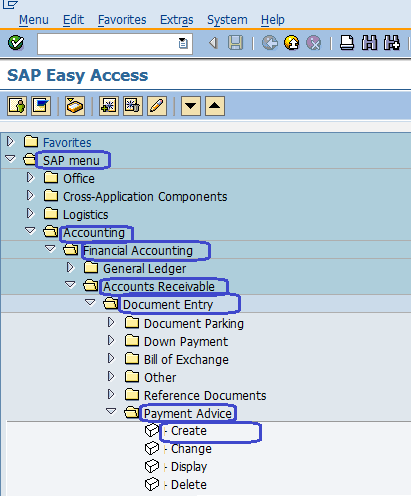Click the Print icon in toolbar
The image size is (411, 496).
pos(347,43)
